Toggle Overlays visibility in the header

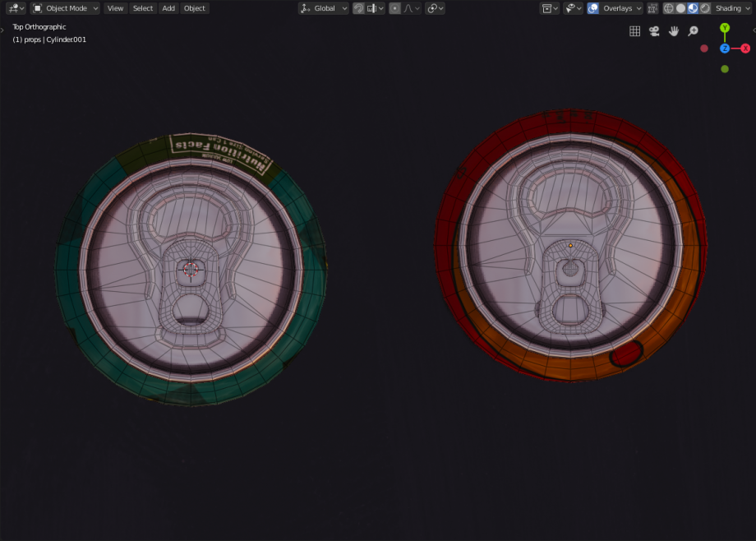click(592, 8)
